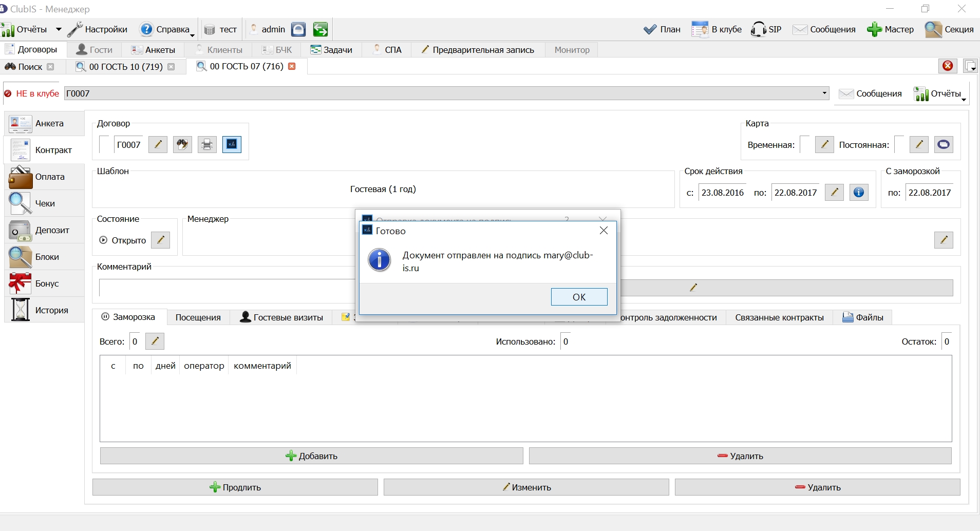Click the blue info icon near Срок действия
The height and width of the screenshot is (531, 980).
(x=859, y=193)
